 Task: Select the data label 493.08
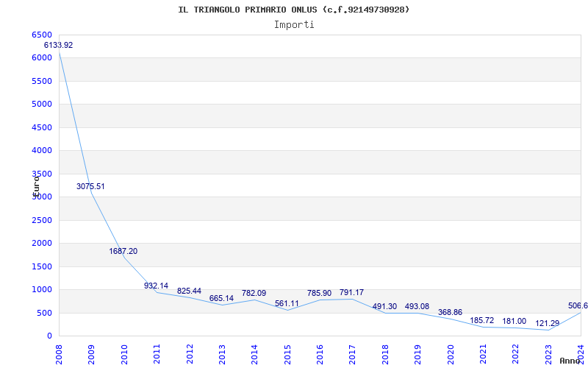coord(417,306)
